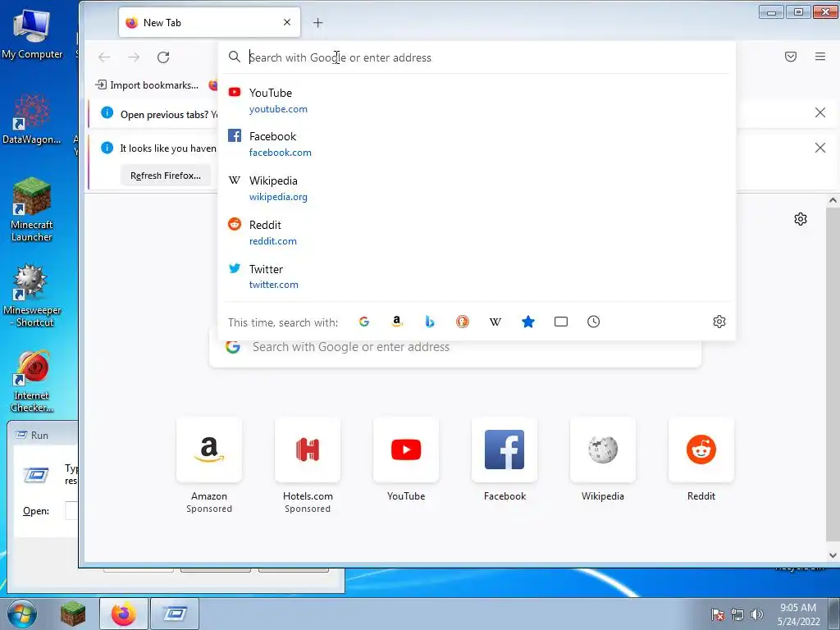Viewport: 840px width, 630px height.
Task: Click the volume speaker tray icon
Action: tap(757, 614)
